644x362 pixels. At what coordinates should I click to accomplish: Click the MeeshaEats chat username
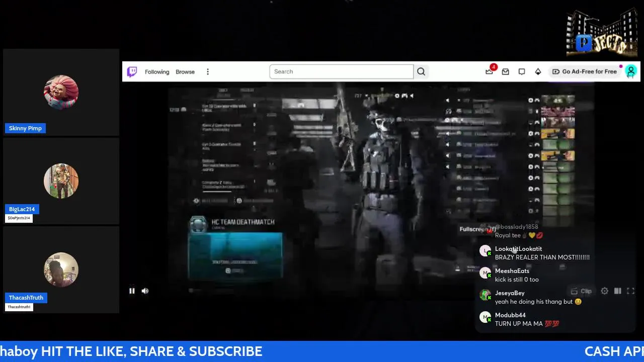[512, 271]
